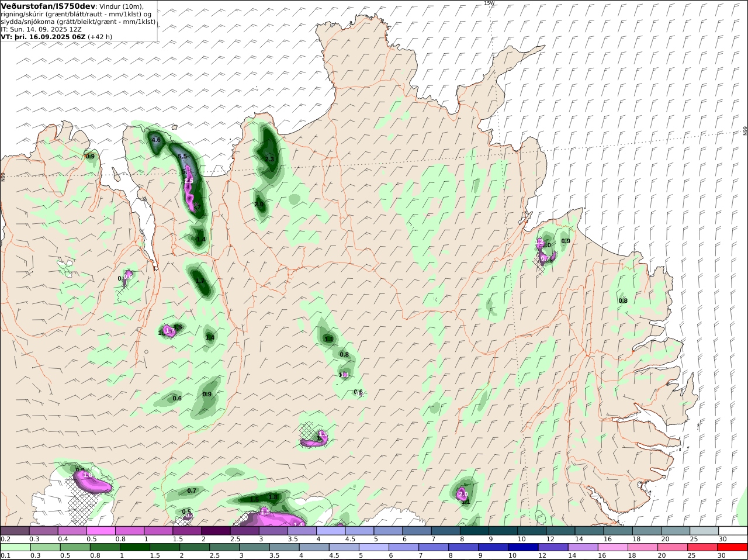Pick the gray 20 swatch in upper legend row
Screen dimensions: 748x560
click(676, 531)
